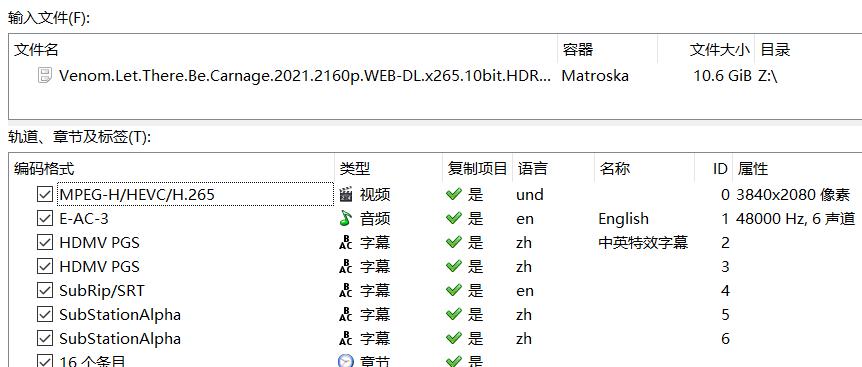Click the 16 个条目 chapters entry
This screenshot has width=862, height=367.
[x=92, y=361]
